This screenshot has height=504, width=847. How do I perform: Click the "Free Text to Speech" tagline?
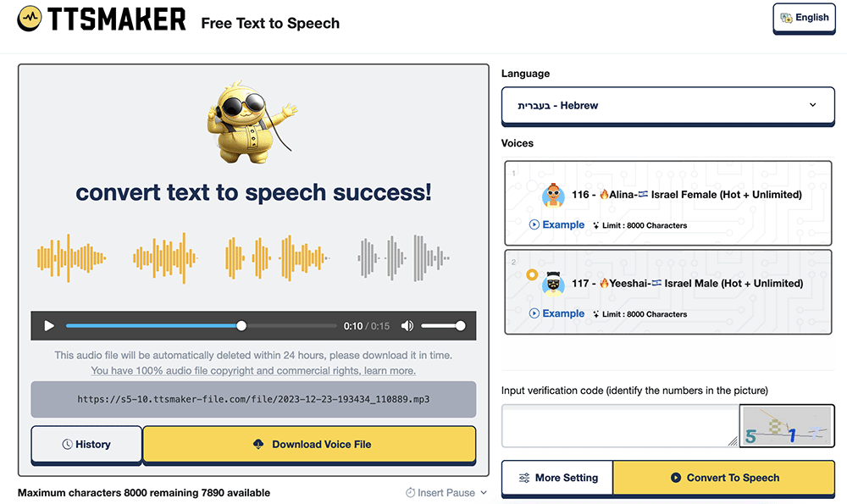coord(270,23)
